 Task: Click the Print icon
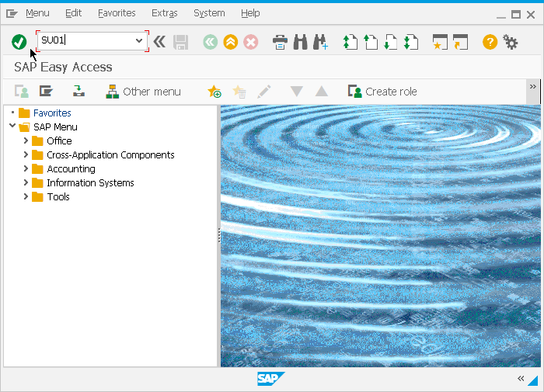(280, 42)
